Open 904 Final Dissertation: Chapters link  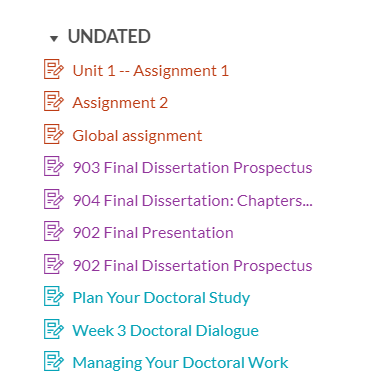pos(193,201)
